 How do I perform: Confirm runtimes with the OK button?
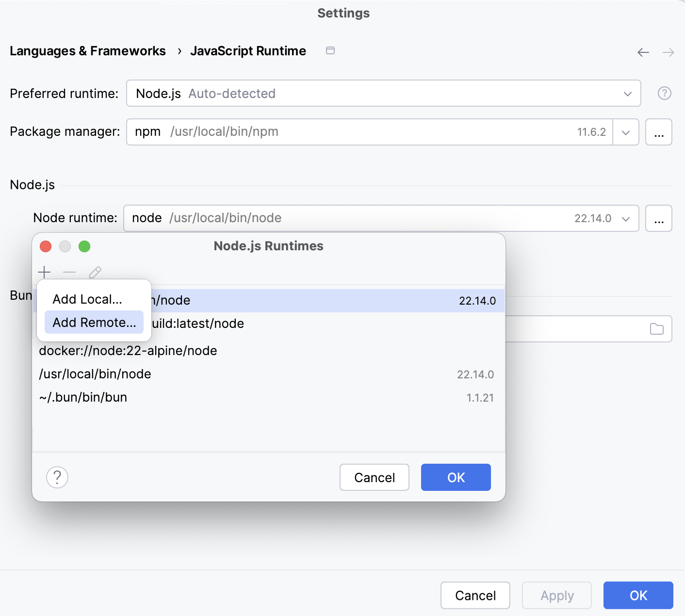(x=455, y=477)
